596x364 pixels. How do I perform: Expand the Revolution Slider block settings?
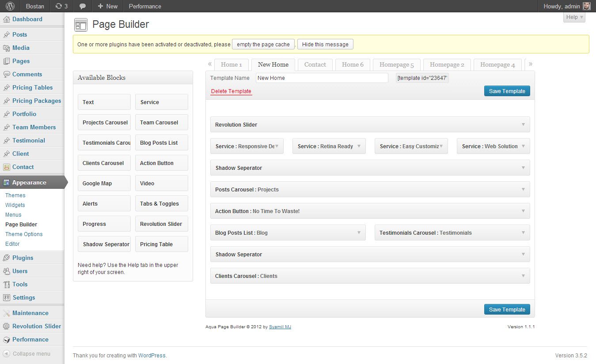pos(523,124)
